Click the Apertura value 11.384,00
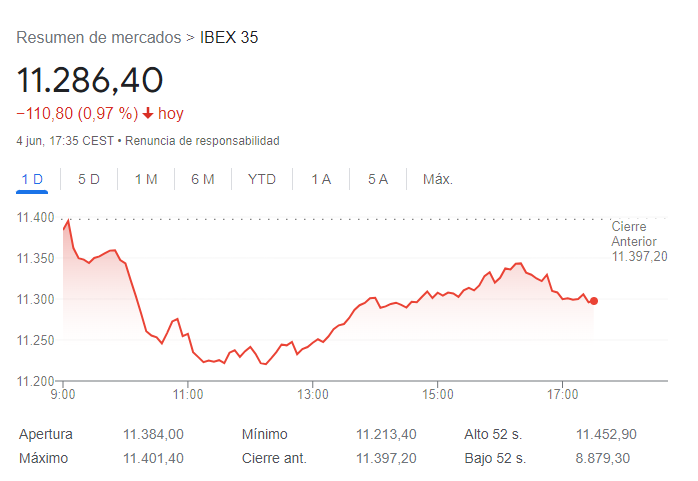The height and width of the screenshot is (481, 698). [153, 434]
